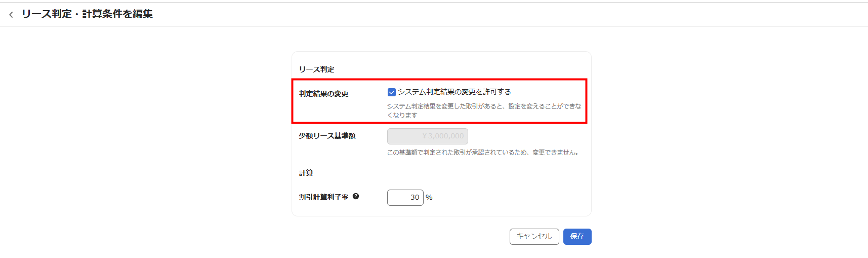Save changes with the 保存 button
Screen dimensions: 868x258
coord(577,237)
